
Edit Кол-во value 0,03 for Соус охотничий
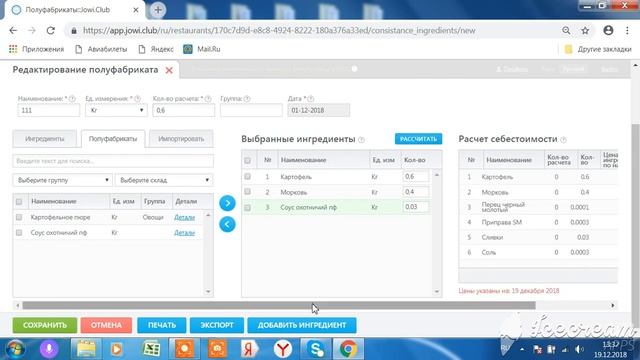[416, 207]
